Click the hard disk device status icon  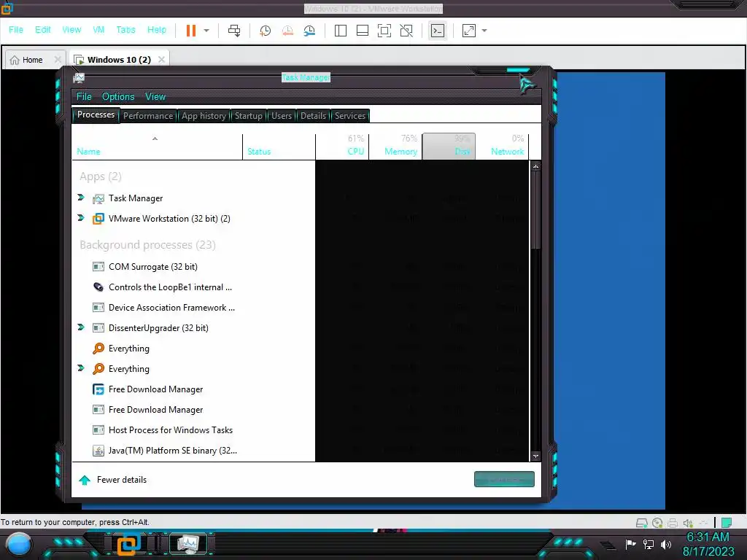coord(642,524)
